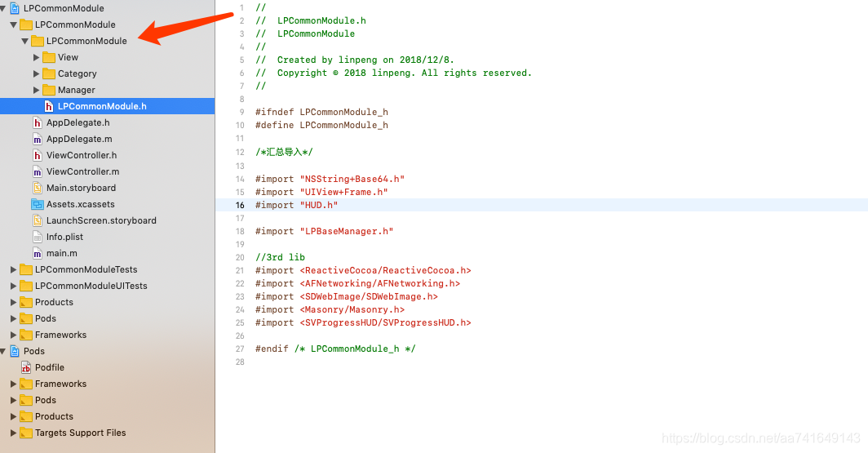This screenshot has width=868, height=453.
Task: Collapse the Pods project
Action: click(x=2, y=351)
